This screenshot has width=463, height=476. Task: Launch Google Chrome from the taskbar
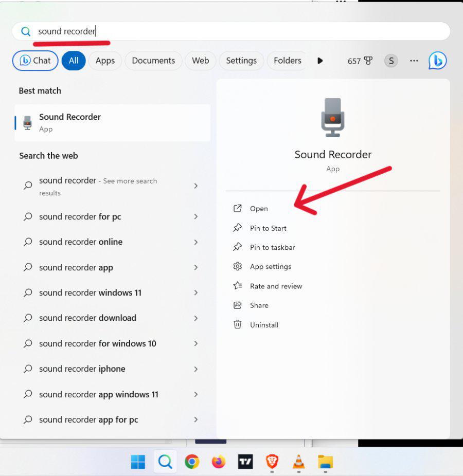click(x=192, y=462)
